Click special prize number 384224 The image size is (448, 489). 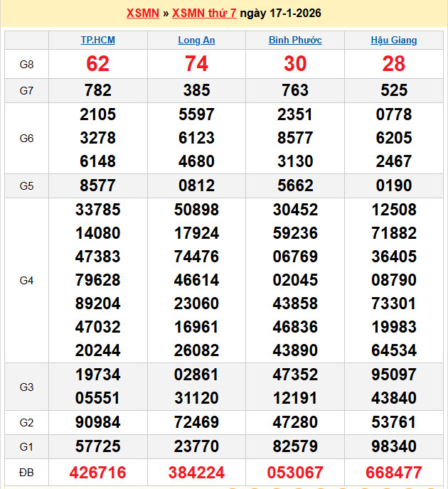point(196,473)
